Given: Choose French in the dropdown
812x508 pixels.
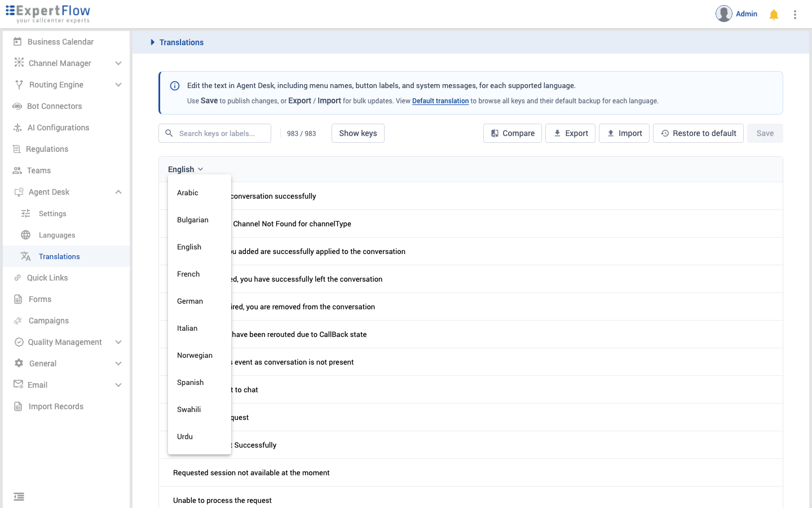Looking at the screenshot, I should point(200,274).
